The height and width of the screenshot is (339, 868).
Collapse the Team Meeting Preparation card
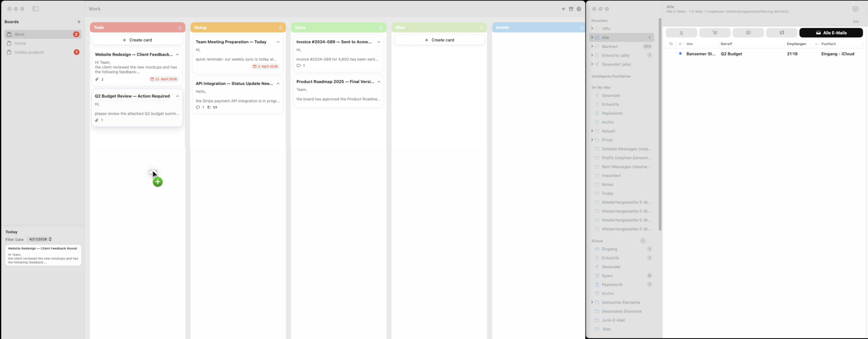[278, 42]
